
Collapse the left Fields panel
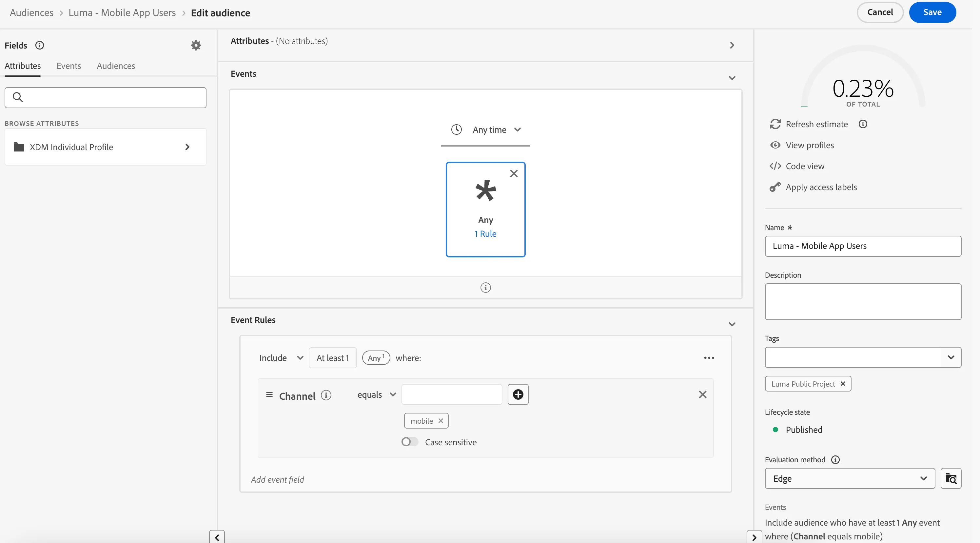coord(217,537)
